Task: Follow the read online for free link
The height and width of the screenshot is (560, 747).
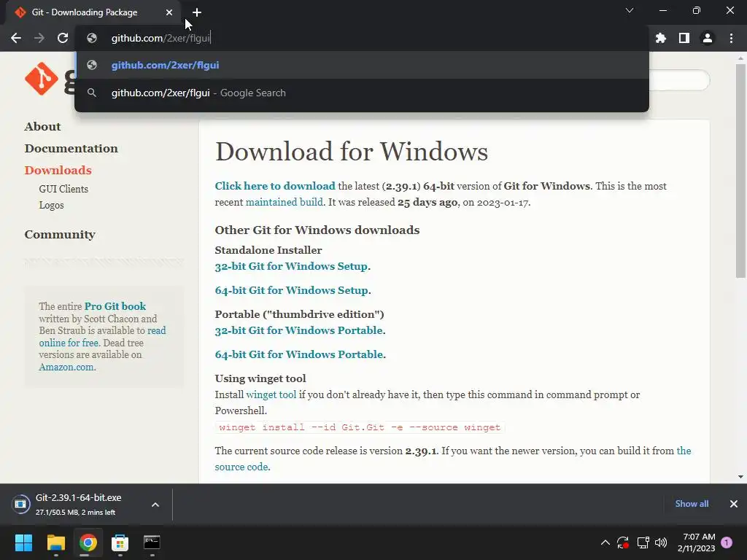Action: point(102,337)
